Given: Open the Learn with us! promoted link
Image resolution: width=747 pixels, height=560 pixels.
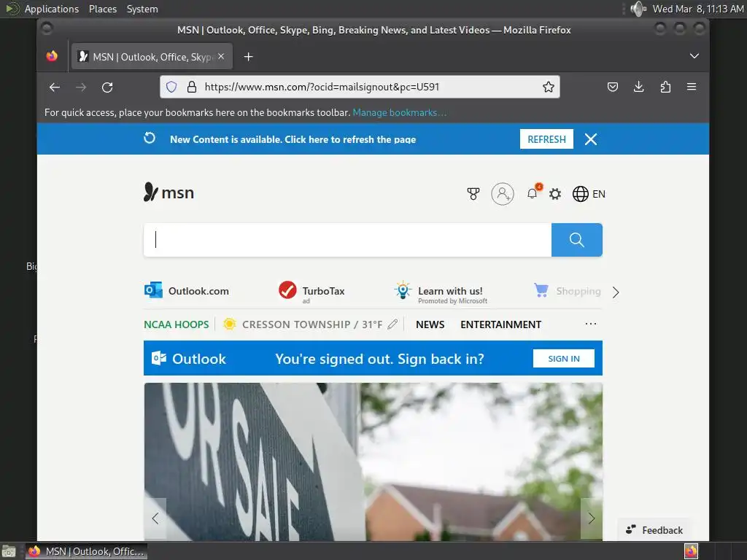Looking at the screenshot, I should [441, 292].
